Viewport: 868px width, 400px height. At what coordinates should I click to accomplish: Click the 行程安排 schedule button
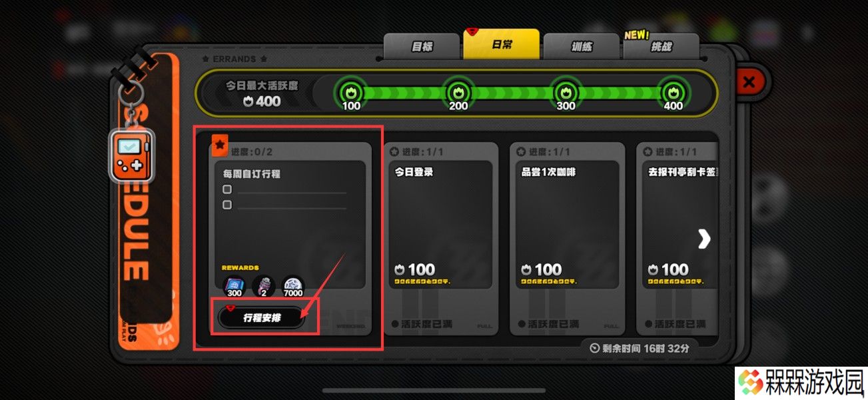point(262,318)
